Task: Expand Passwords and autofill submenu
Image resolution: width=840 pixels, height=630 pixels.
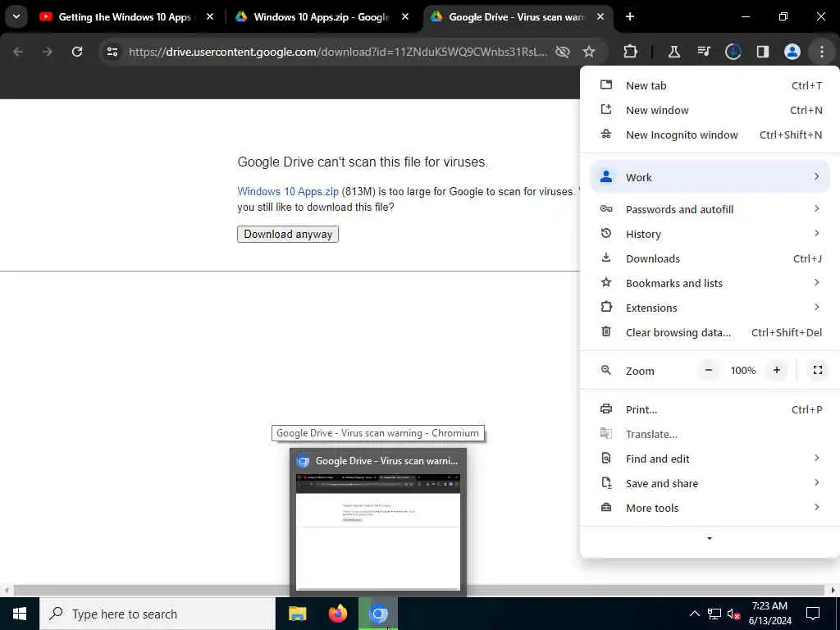Action: click(x=710, y=209)
